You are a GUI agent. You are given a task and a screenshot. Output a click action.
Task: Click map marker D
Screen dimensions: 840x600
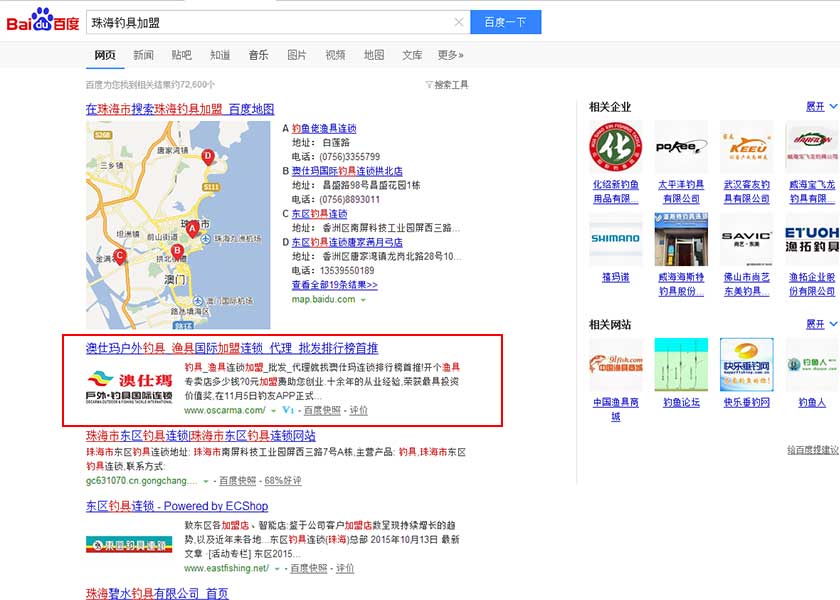coord(208,157)
